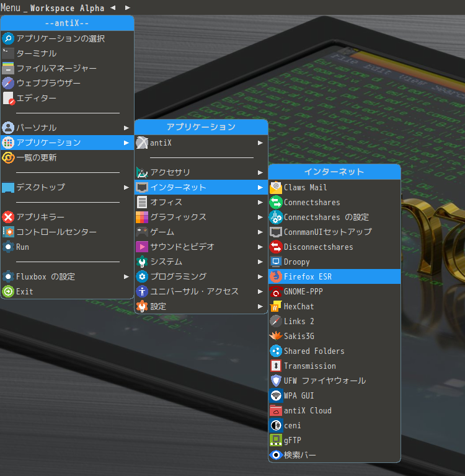Screen dimensions: 465x476
Task: Click the インターネット submenu title header
Action: click(334, 172)
